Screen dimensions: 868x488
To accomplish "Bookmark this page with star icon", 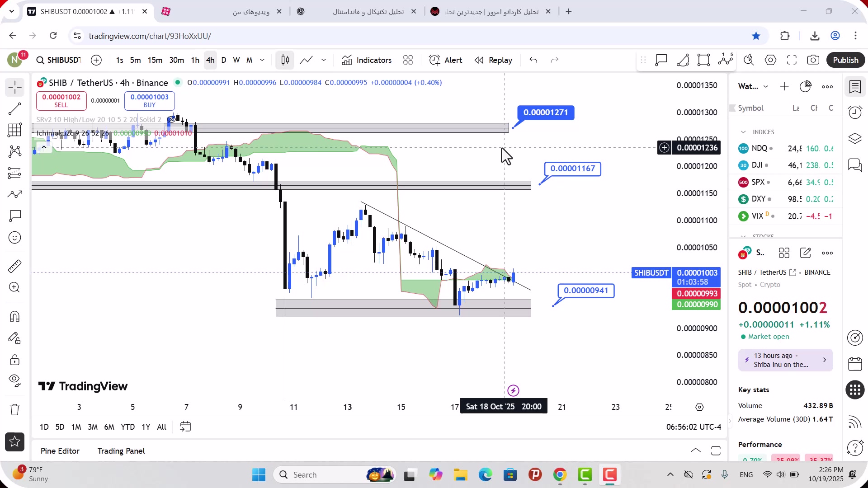I will (756, 36).
